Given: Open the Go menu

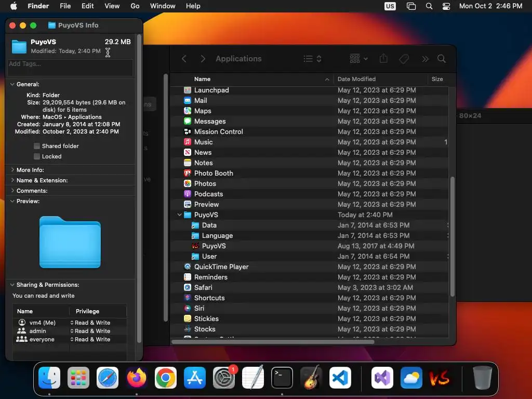Looking at the screenshot, I should point(135,6).
